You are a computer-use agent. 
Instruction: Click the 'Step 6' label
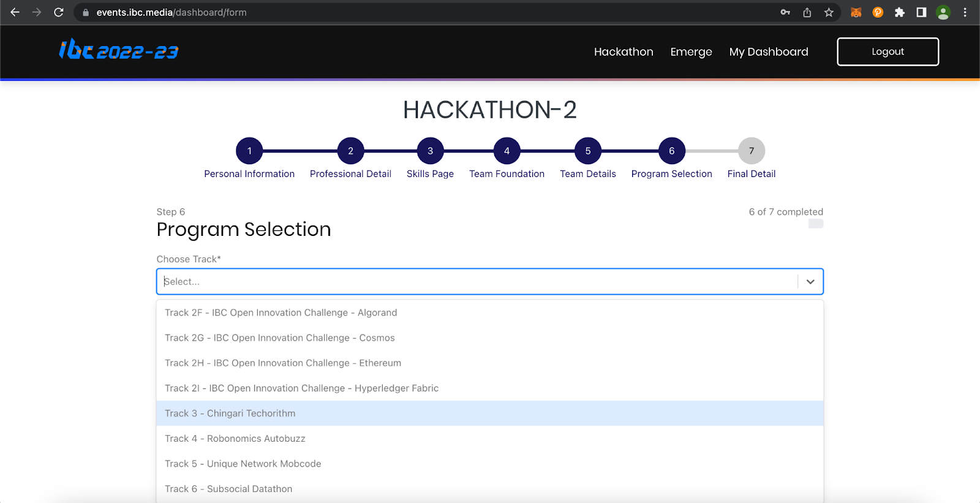(171, 212)
